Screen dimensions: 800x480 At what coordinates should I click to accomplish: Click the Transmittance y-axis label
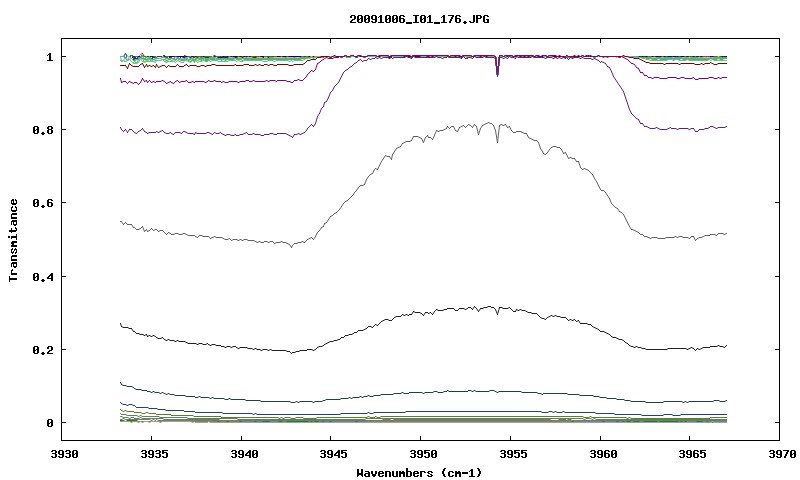[13, 240]
